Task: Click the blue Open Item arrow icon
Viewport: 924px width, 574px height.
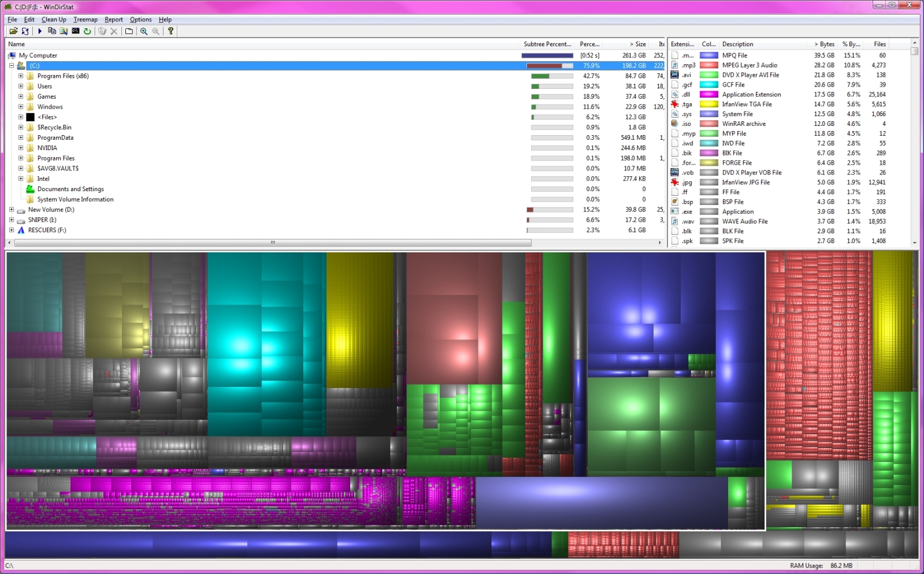Action: tap(40, 31)
